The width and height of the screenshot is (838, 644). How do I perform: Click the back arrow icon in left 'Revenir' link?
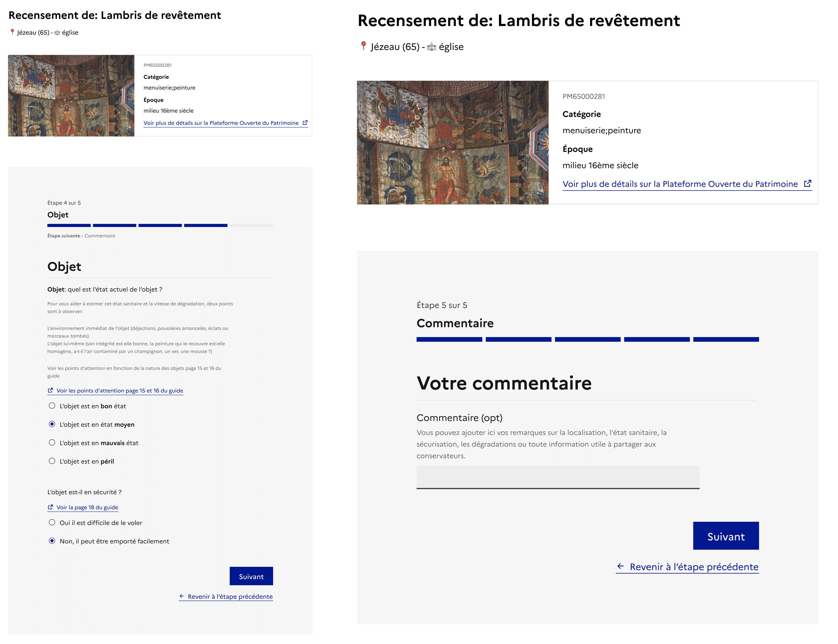click(x=182, y=596)
